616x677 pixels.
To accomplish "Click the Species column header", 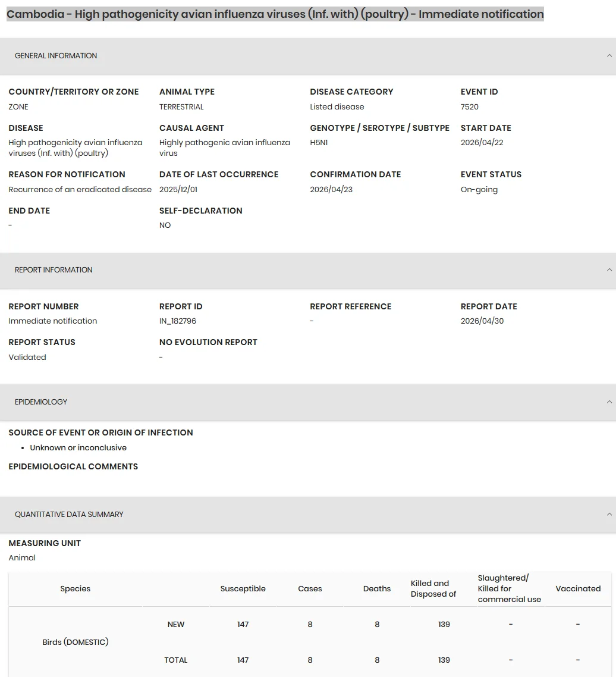I will tap(75, 588).
